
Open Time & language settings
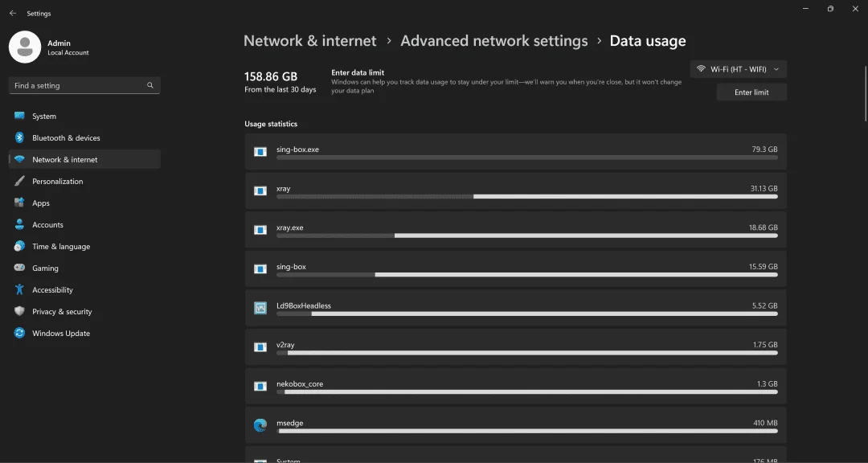click(x=84, y=246)
